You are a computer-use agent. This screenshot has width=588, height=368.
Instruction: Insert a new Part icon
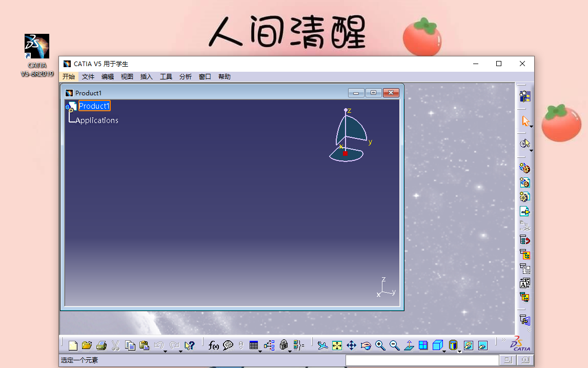click(x=525, y=197)
